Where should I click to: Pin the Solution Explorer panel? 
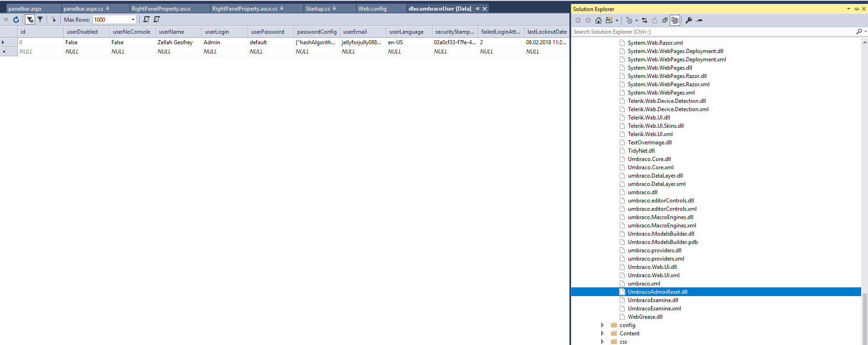click(x=856, y=9)
